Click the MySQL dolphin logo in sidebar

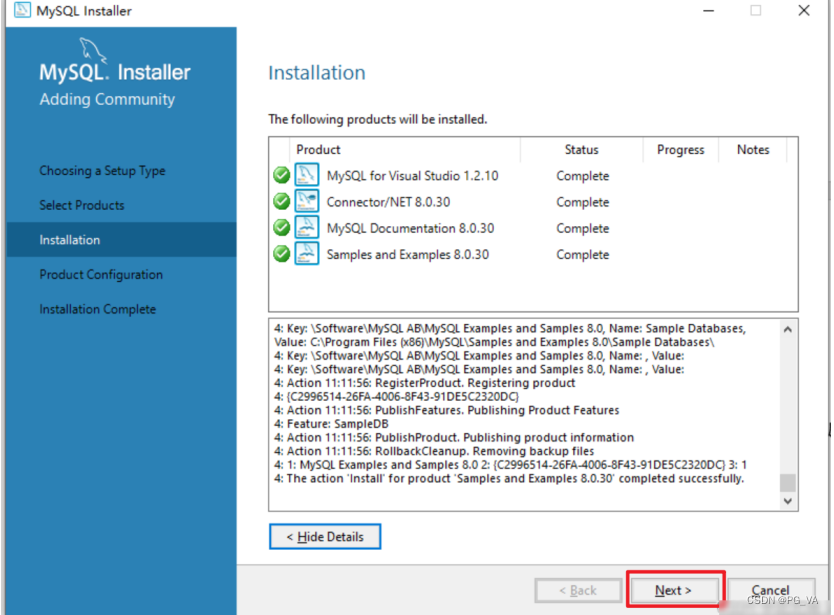[93, 51]
